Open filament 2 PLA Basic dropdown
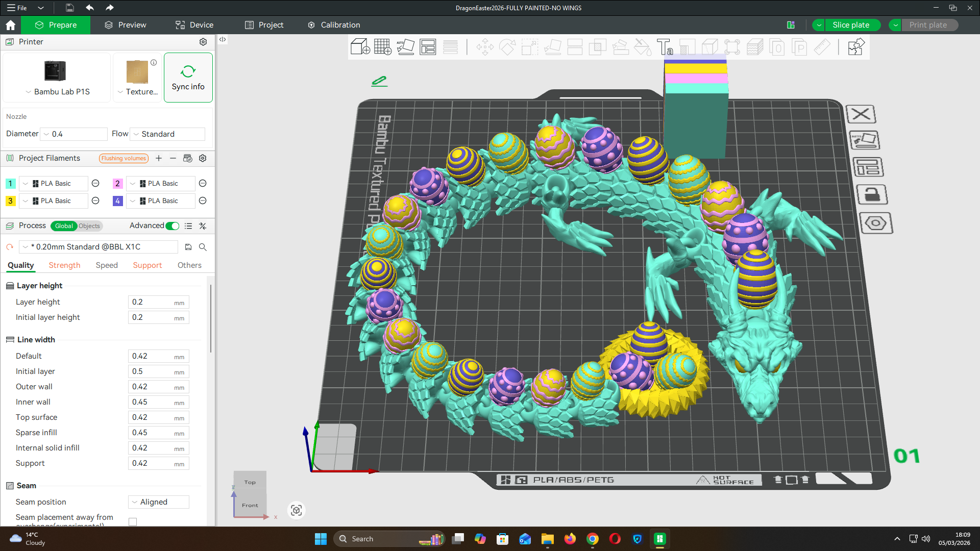The image size is (980, 551). pos(161,184)
